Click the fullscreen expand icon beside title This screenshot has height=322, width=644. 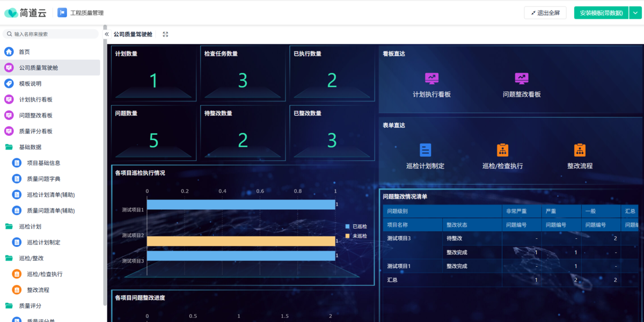[165, 34]
